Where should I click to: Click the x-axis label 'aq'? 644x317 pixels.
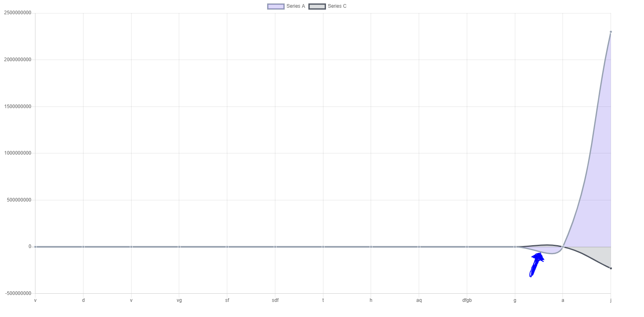coord(419,300)
